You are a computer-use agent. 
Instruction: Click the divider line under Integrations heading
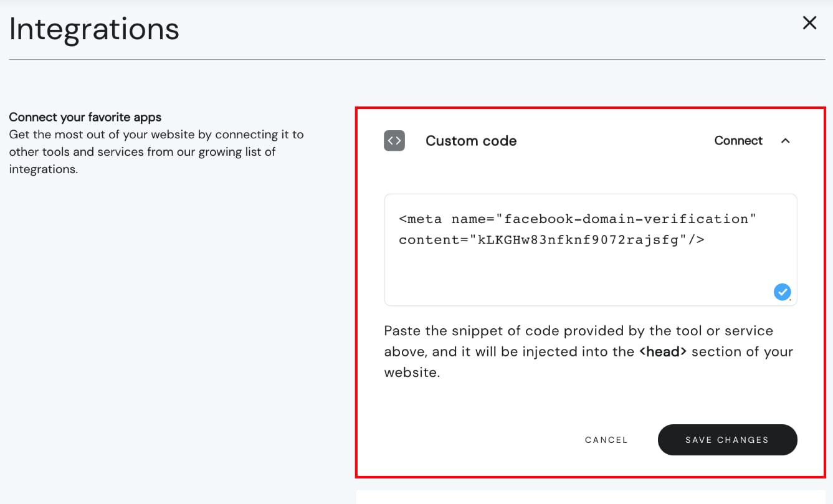(417, 60)
